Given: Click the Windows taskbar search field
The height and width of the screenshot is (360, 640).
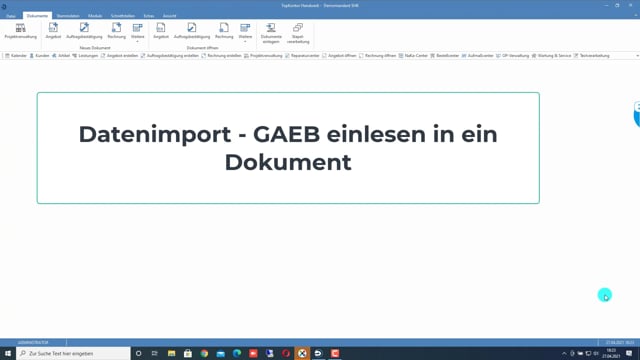Looking at the screenshot, I should (73, 353).
